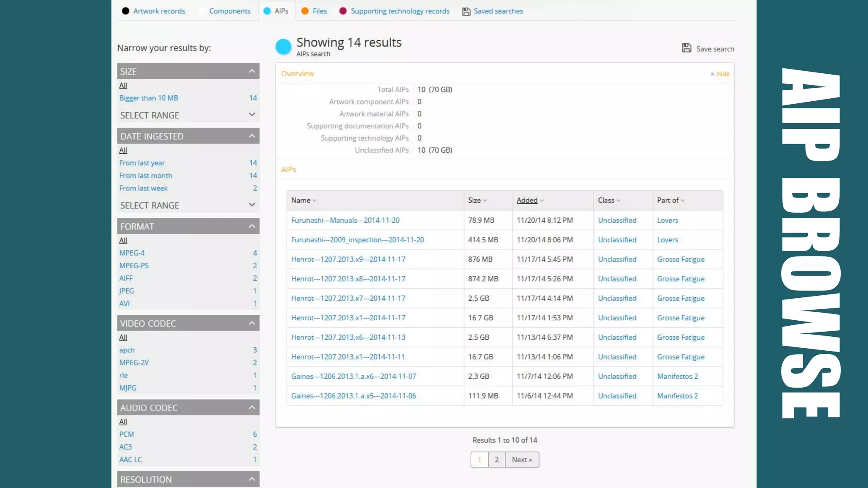The height and width of the screenshot is (488, 868).
Task: Click the crimson Supporting technology records dot
Action: coord(343,11)
